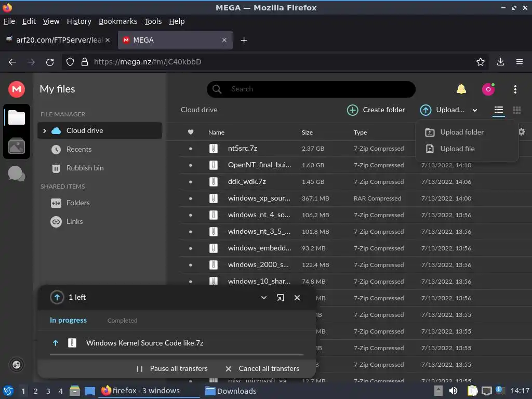Click the favourites heart column header
This screenshot has height=399, width=532.
pyautogui.click(x=191, y=132)
